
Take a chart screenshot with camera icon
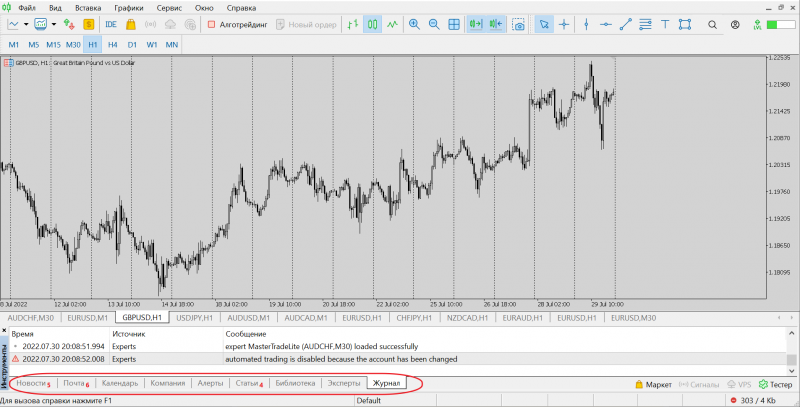click(519, 24)
